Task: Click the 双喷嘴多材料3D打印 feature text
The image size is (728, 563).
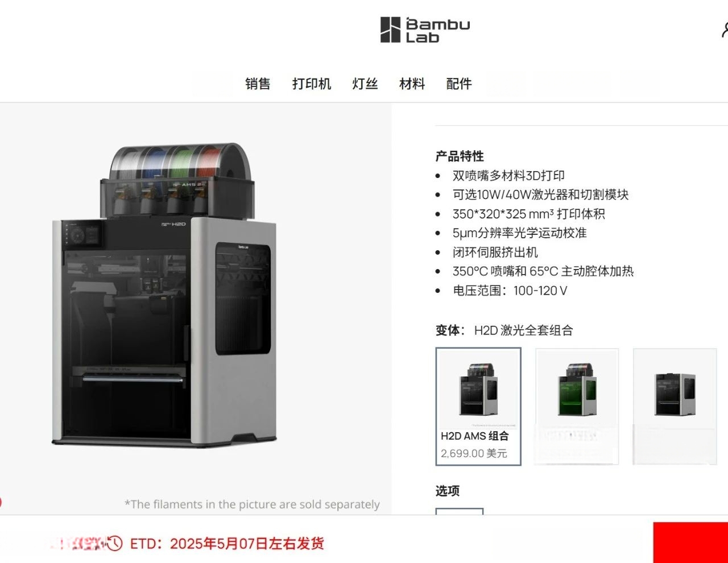Action: coord(508,176)
